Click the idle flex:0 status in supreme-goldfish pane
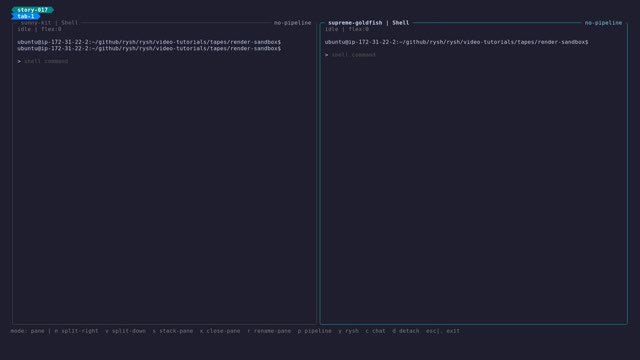Screen dimensions: 640x360 (x=347, y=29)
